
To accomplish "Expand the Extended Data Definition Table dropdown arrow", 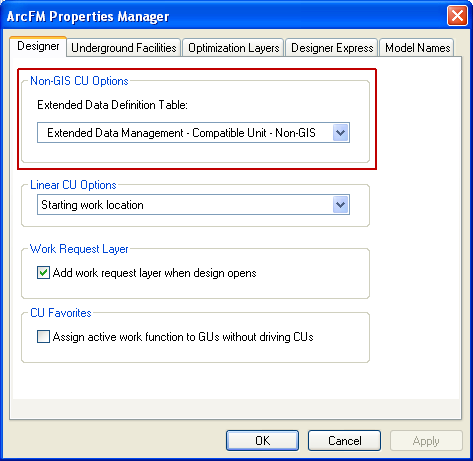I will tap(340, 133).
